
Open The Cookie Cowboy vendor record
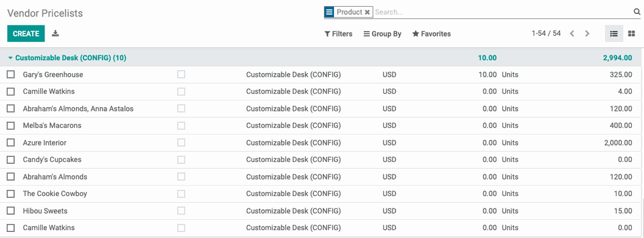[55, 194]
